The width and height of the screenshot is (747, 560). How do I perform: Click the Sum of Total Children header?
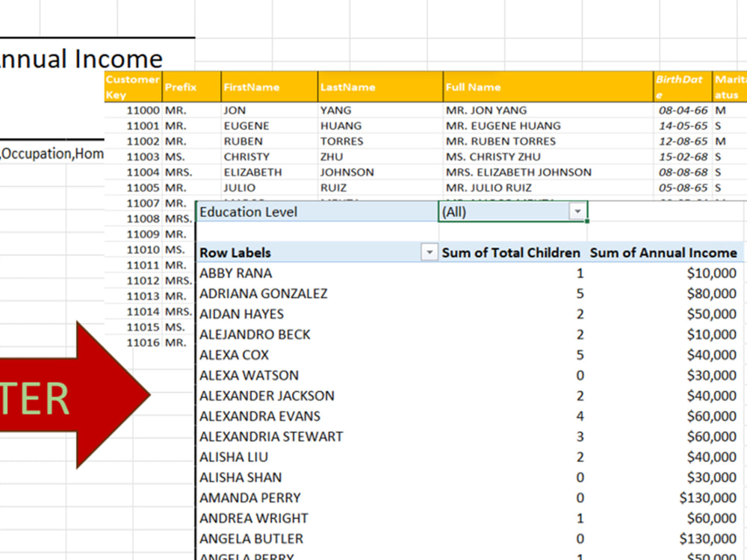511,252
